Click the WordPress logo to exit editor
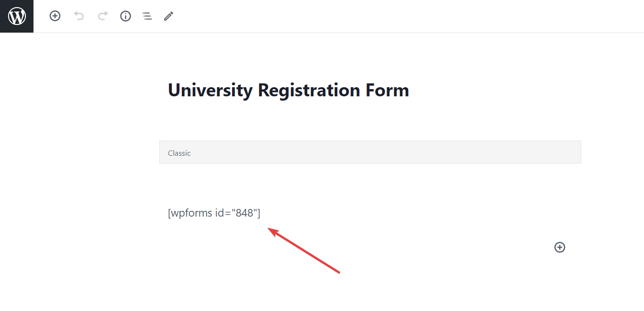 pyautogui.click(x=17, y=16)
